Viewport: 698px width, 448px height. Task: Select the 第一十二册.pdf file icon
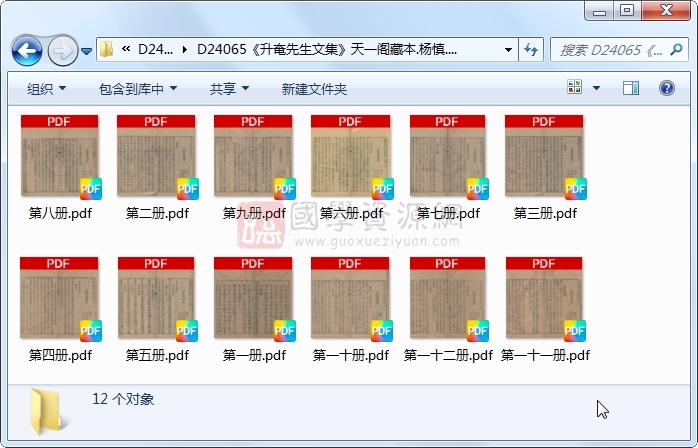click(x=449, y=299)
